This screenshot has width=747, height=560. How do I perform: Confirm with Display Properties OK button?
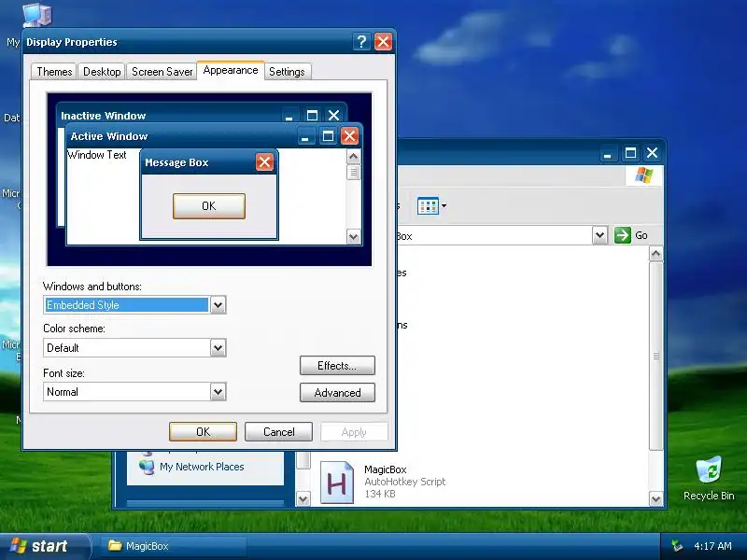(x=203, y=431)
